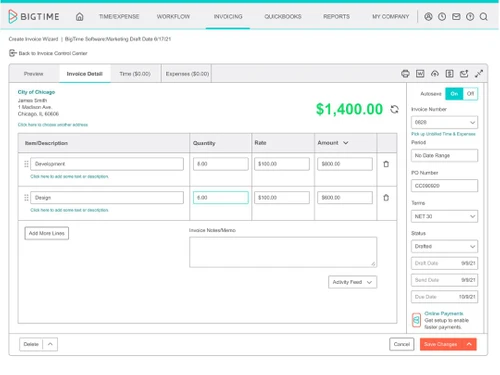Viewport: 500px width, 375px height.
Task: Open the user profile icon
Action: [x=428, y=16]
